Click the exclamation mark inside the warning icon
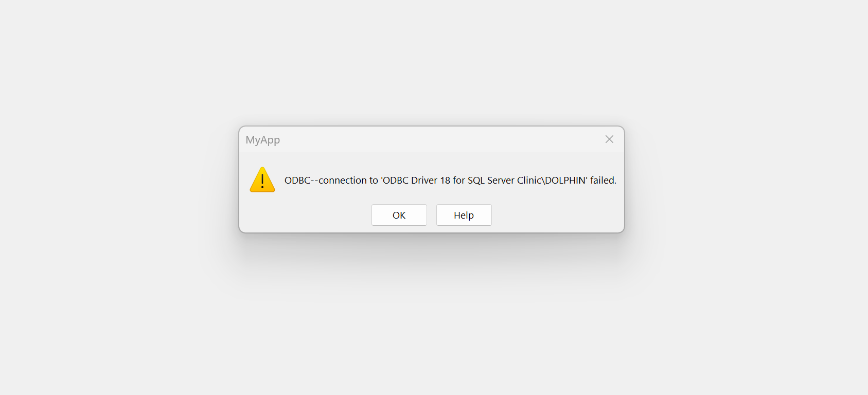 coord(262,181)
